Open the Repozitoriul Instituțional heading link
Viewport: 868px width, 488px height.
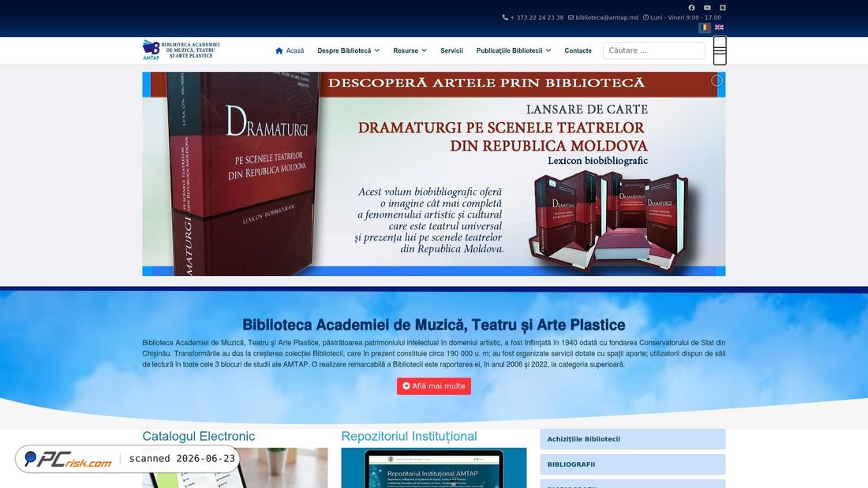[409, 436]
